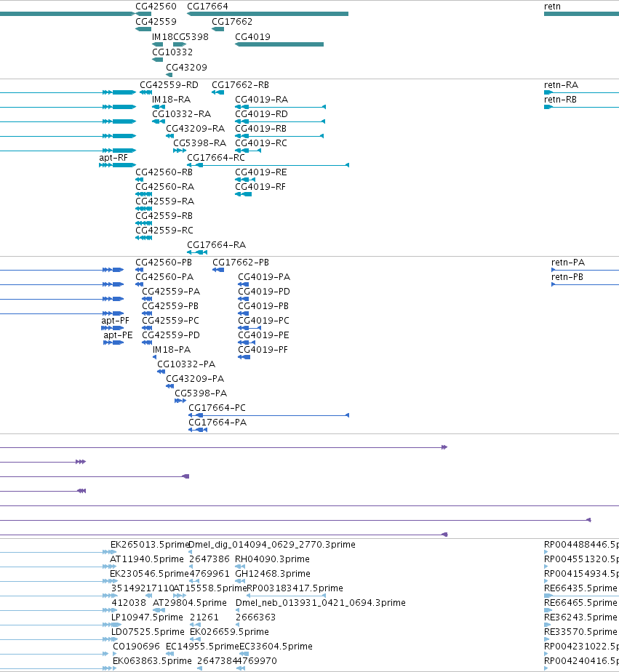Screen dimensions: 619x672
Task: Select protein retn-PA
Action: [567, 263]
